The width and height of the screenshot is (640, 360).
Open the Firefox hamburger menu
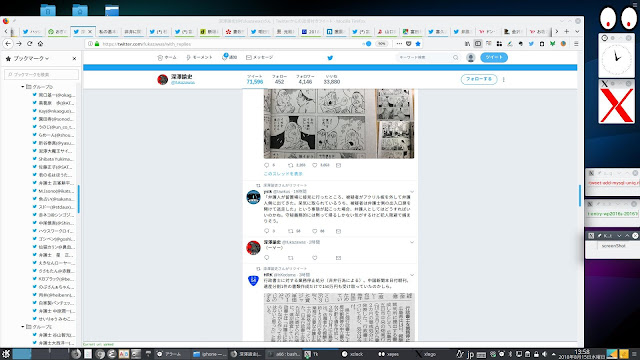click(576, 44)
